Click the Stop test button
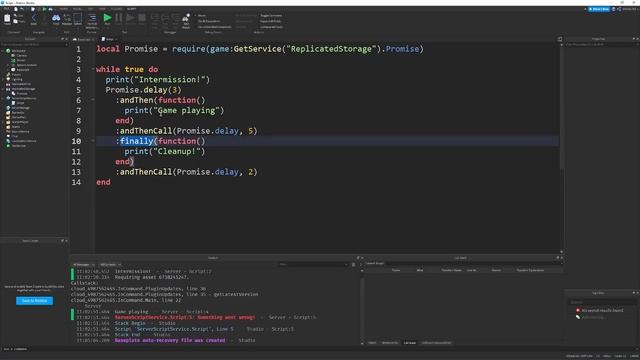 point(142,19)
